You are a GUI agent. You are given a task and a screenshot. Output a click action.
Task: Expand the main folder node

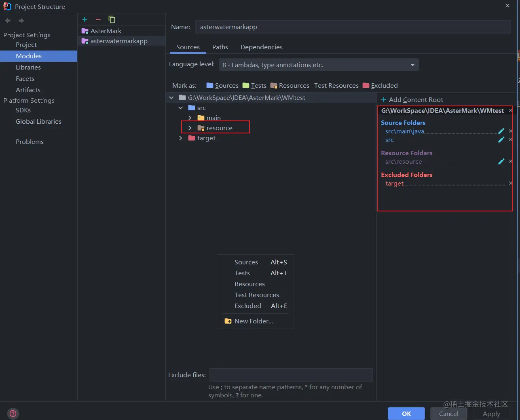190,118
